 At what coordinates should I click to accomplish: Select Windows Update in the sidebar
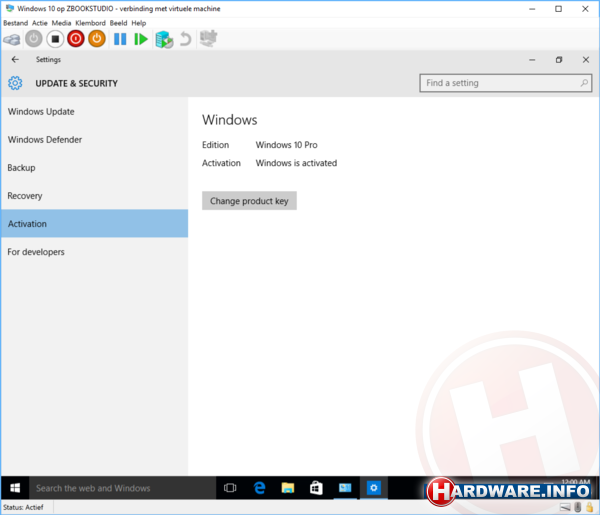[95, 112]
